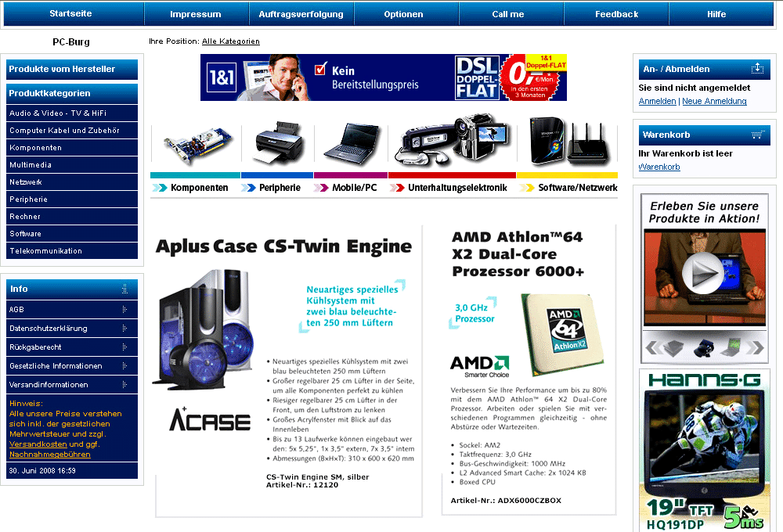Click the ACASE logo
783x532 pixels.
(x=210, y=419)
